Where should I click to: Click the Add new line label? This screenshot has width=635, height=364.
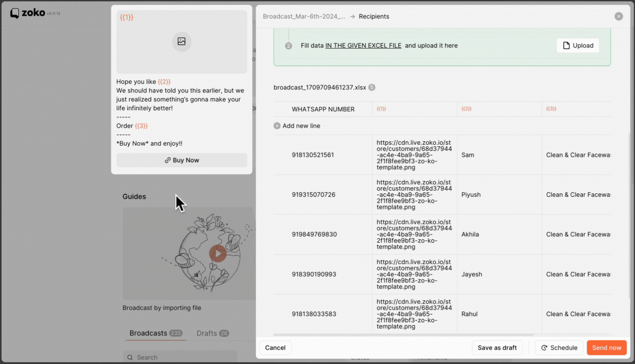pos(301,126)
